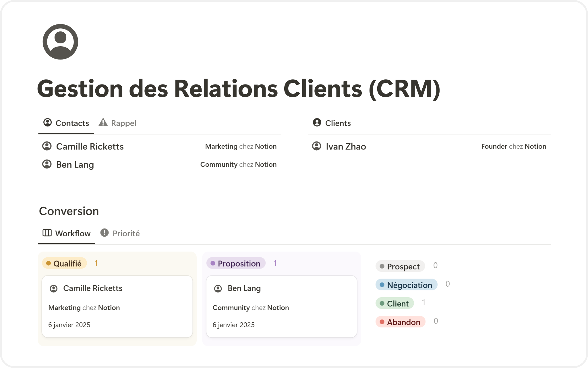This screenshot has height=368, width=588.
Task: Click person icon next to Ivan Zhao
Action: [x=316, y=146]
